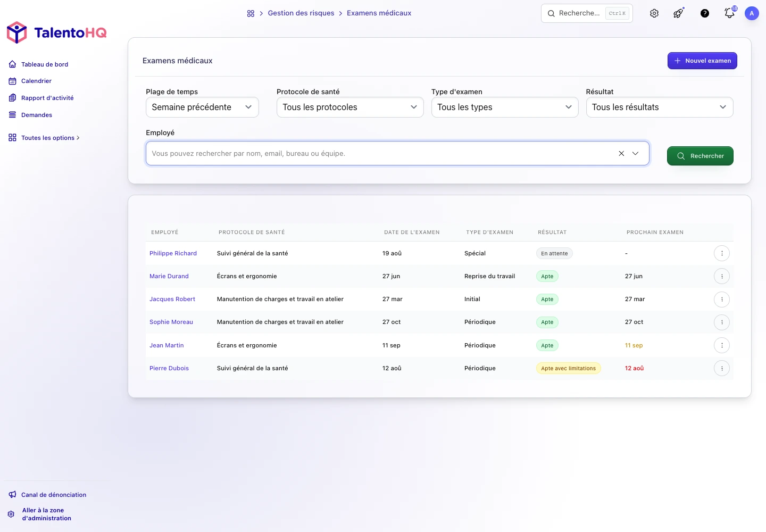Image resolution: width=766 pixels, height=532 pixels.
Task: Click the Demandes list icon
Action: coord(12,115)
